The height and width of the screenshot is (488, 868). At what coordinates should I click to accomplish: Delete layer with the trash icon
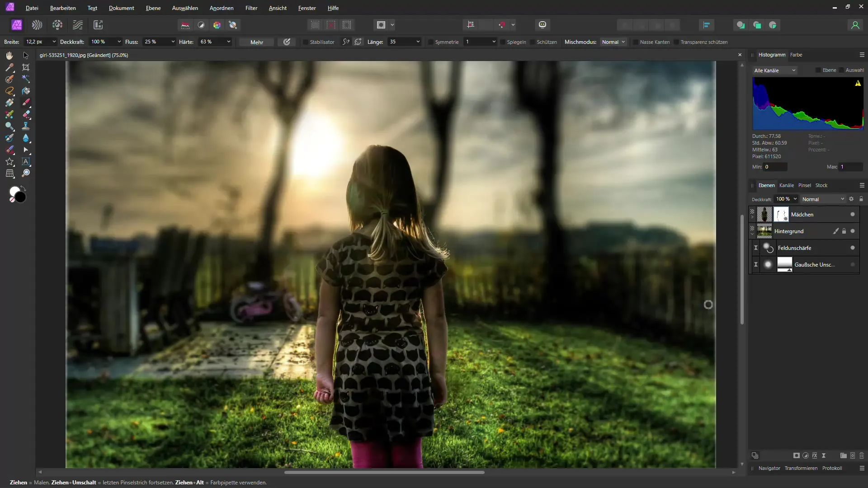point(862,455)
